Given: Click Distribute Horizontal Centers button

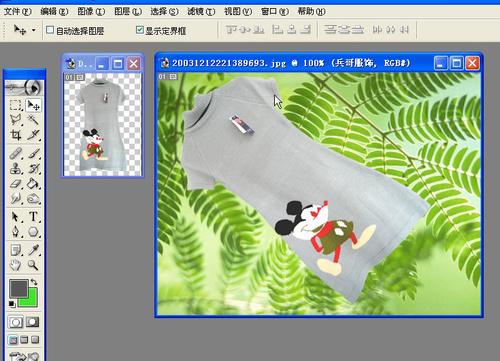Looking at the screenshot, I should 391,30.
